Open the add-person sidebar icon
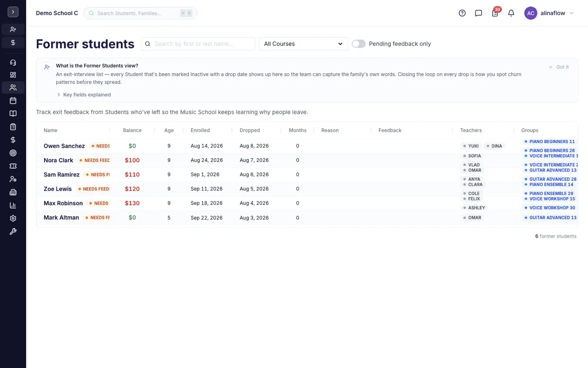The width and height of the screenshot is (588, 368). pos(13,29)
